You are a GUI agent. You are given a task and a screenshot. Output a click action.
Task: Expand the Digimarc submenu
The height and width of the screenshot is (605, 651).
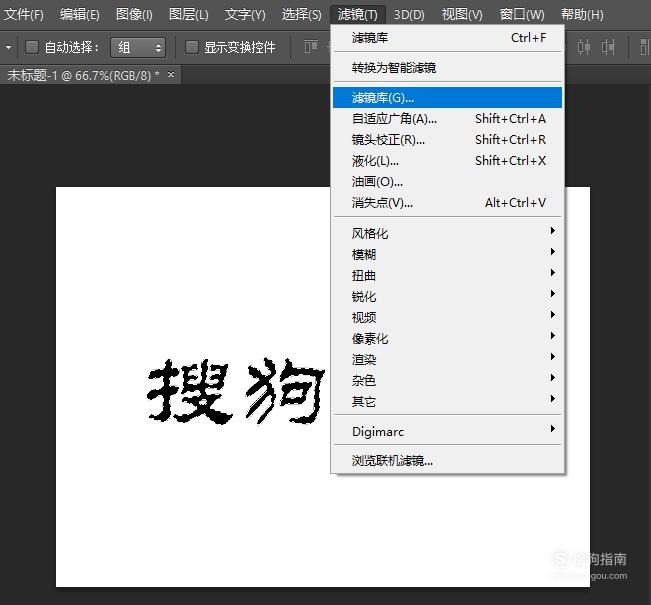coord(447,431)
